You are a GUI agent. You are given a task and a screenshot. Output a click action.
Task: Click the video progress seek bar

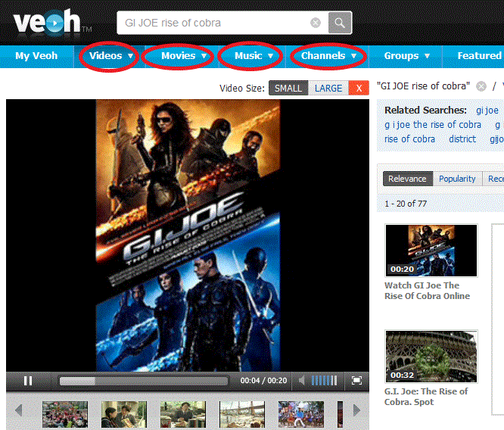click(144, 381)
